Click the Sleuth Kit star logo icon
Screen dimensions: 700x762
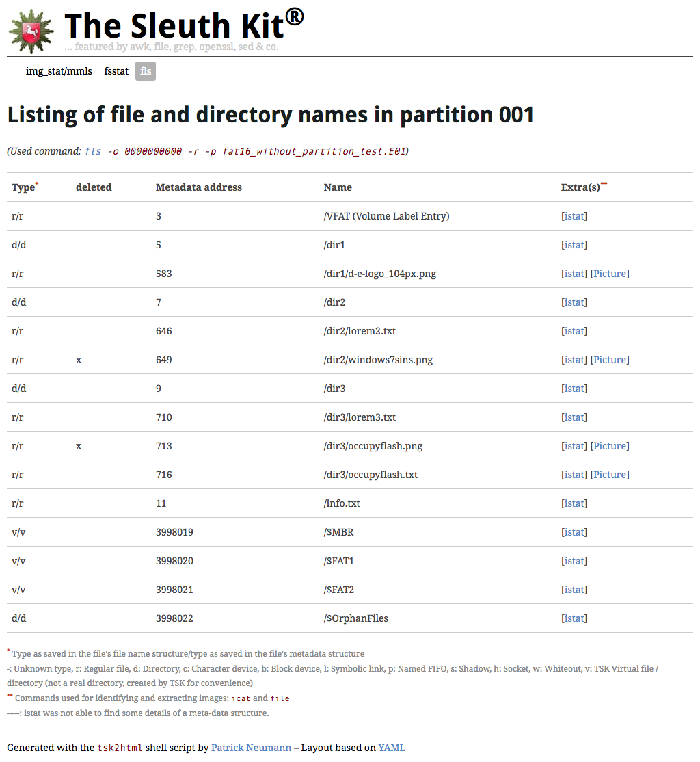(31, 31)
